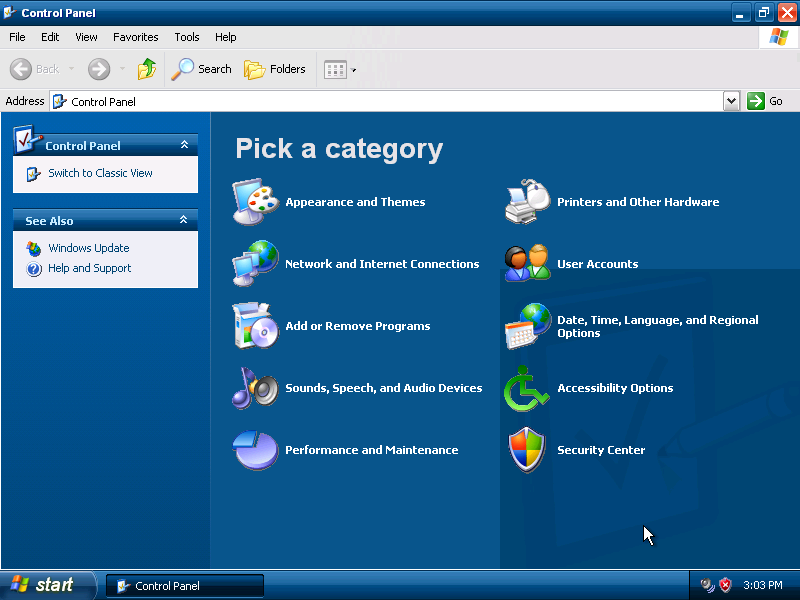Open the Printers and Other Hardware icon
Image resolution: width=800 pixels, height=600 pixels.
pyautogui.click(x=528, y=202)
